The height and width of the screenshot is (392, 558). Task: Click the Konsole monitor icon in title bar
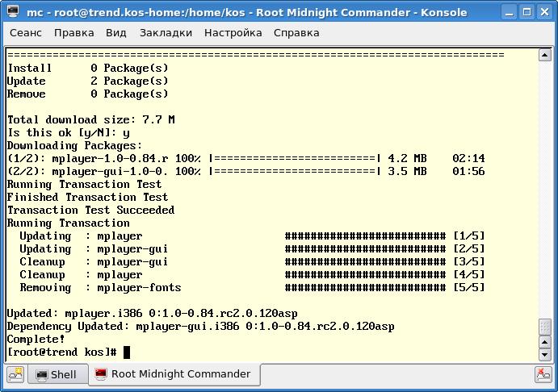[x=13, y=12]
